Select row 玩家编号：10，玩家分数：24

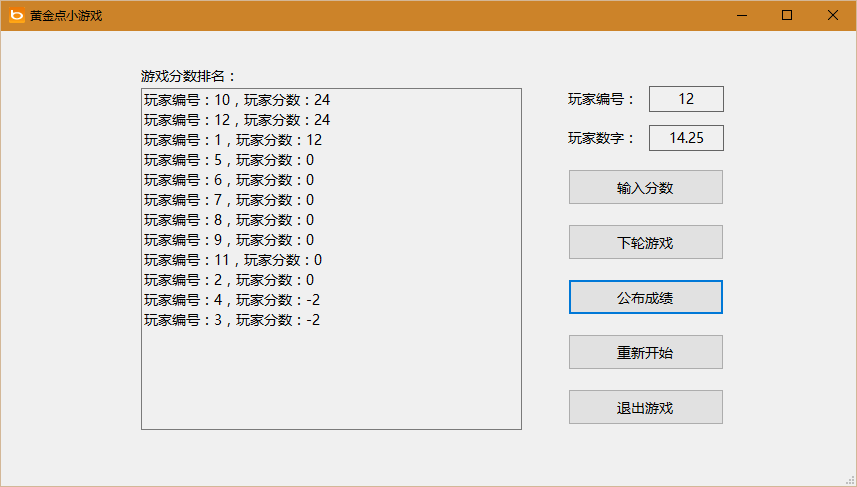coord(331,100)
